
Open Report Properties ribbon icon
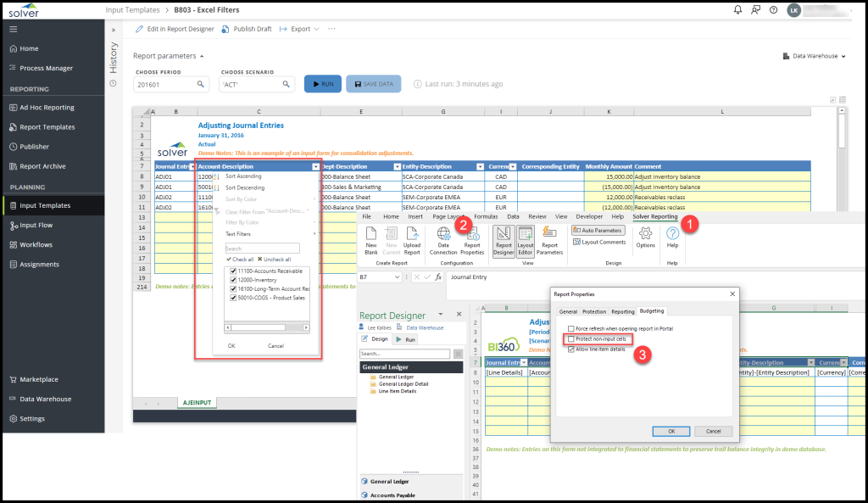(x=472, y=242)
